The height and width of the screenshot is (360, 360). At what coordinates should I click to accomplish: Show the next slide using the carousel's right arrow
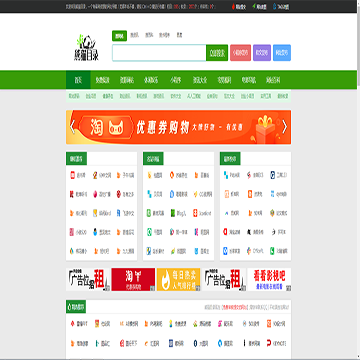point(284,127)
